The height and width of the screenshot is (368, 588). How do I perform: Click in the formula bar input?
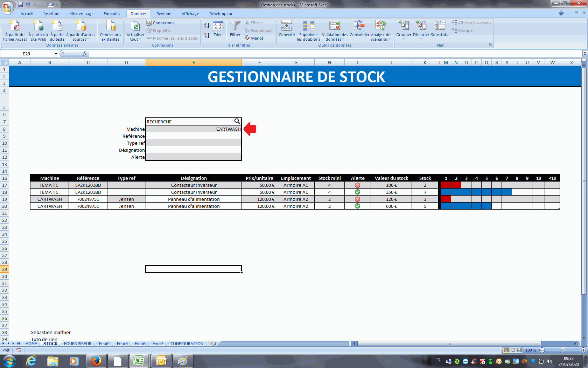(x=335, y=54)
